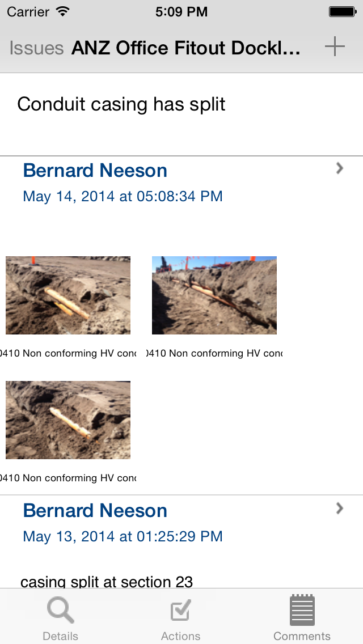Tap the plus icon to add comment
This screenshot has height=644, width=363.
335,46
